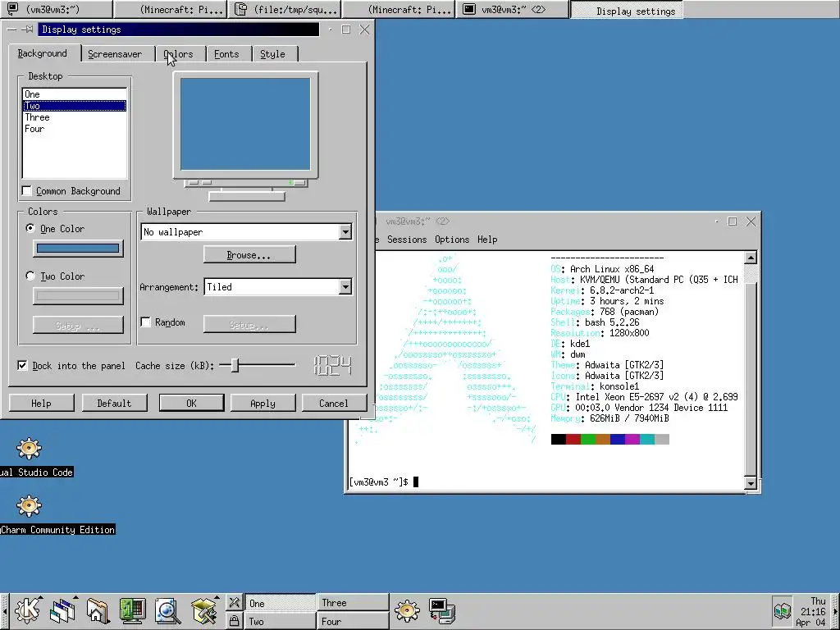
Task: Switch to virtual desktop One in pager
Action: click(281, 603)
